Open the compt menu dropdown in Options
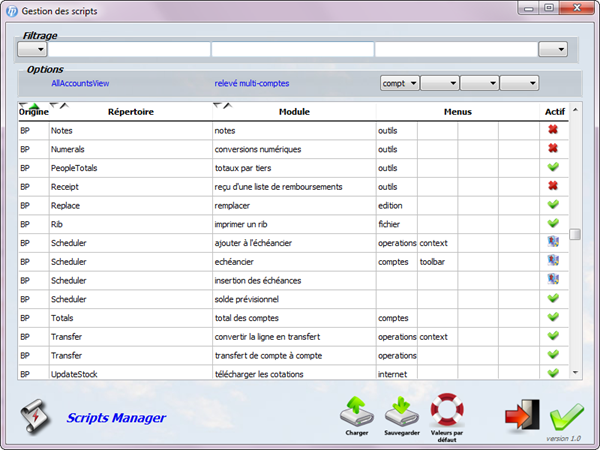The width and height of the screenshot is (600, 450). 399,83
